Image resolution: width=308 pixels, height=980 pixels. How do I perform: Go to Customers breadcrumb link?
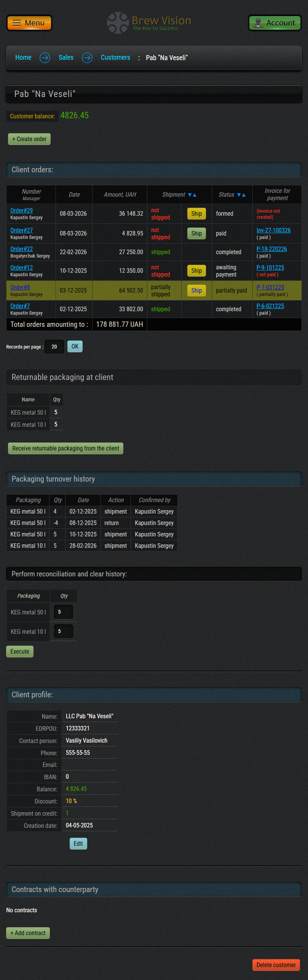(x=115, y=57)
